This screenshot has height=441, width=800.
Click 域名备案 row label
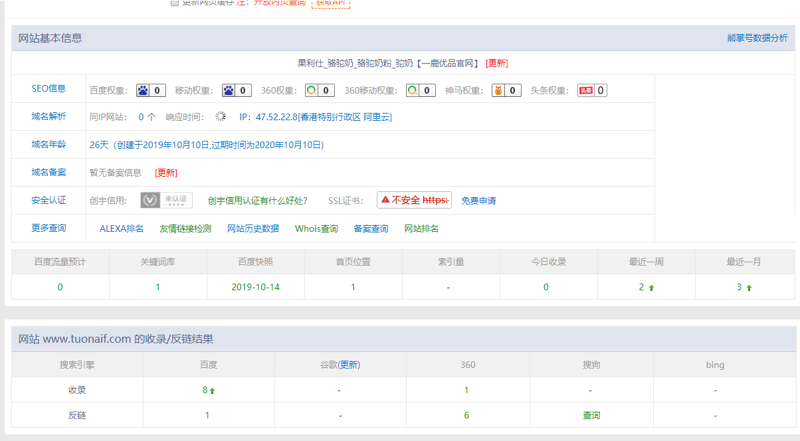48,173
